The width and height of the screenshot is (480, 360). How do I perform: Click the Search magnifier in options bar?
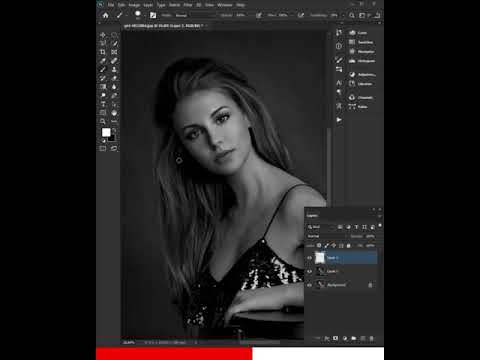352,15
